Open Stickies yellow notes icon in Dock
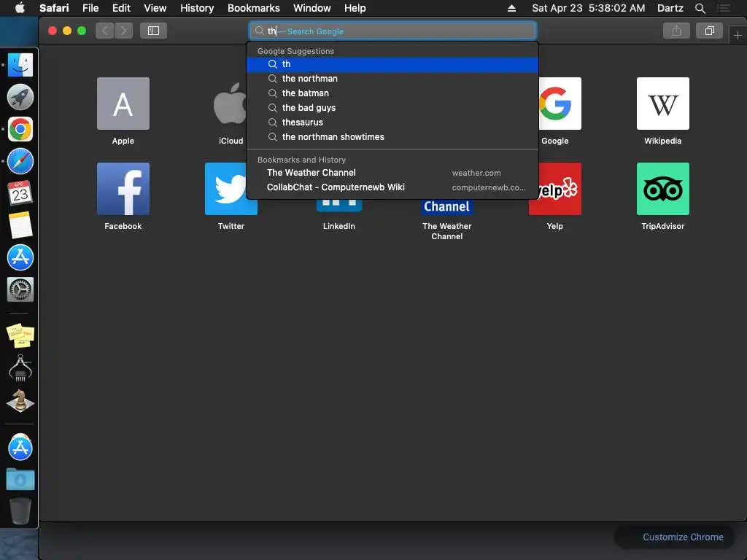 click(x=20, y=335)
